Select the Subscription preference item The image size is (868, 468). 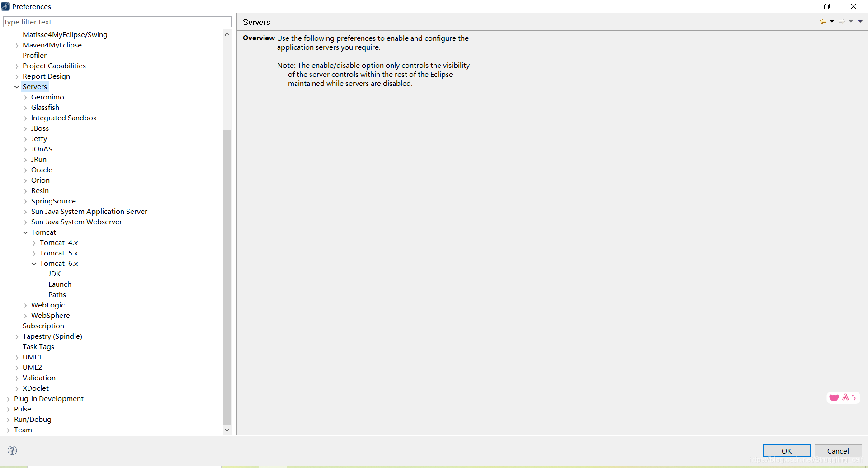point(43,326)
